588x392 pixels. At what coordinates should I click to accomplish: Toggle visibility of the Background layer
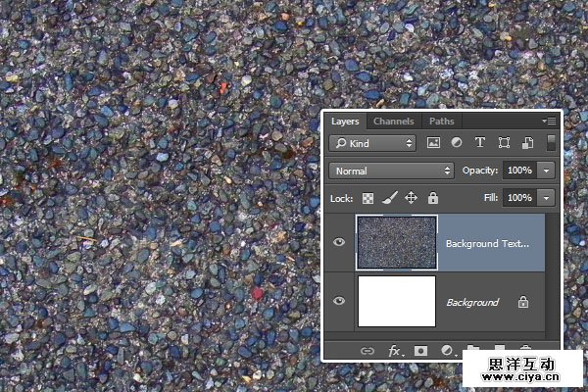click(x=339, y=302)
